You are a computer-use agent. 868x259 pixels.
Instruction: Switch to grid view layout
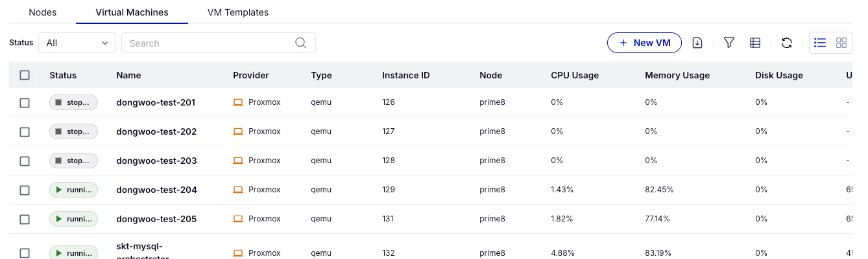point(841,43)
